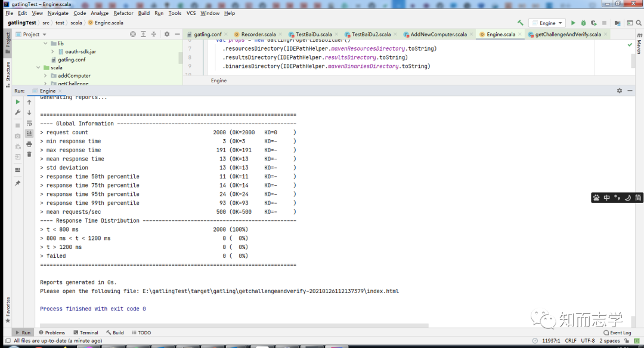Toggle scroll to end of console

(29, 133)
